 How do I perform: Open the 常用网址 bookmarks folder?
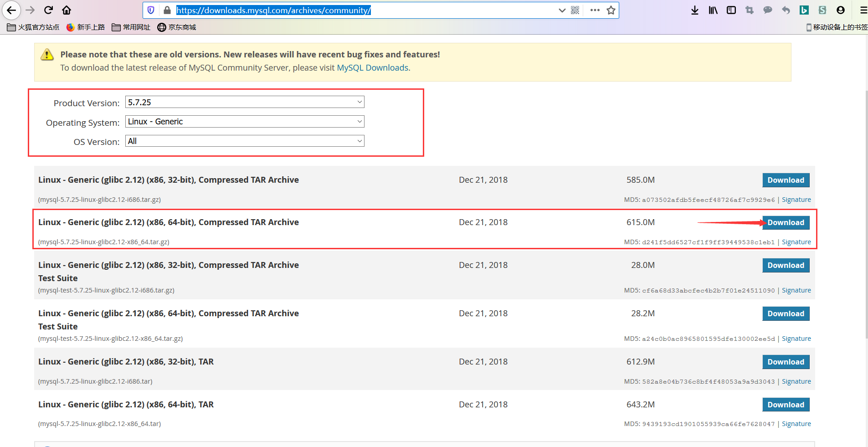tap(131, 27)
